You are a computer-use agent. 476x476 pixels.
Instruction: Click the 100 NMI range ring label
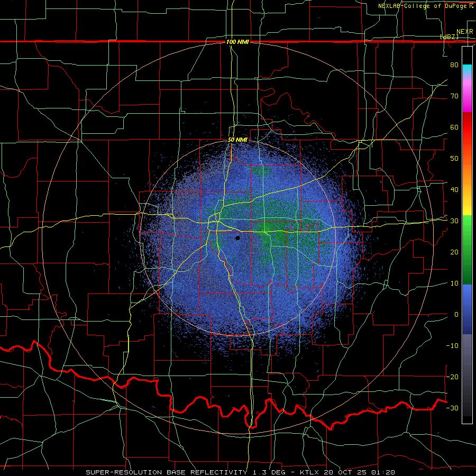pos(237,42)
